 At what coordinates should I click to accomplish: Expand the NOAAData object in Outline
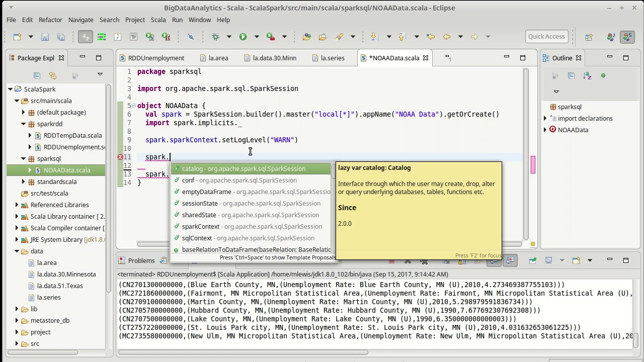pos(545,130)
